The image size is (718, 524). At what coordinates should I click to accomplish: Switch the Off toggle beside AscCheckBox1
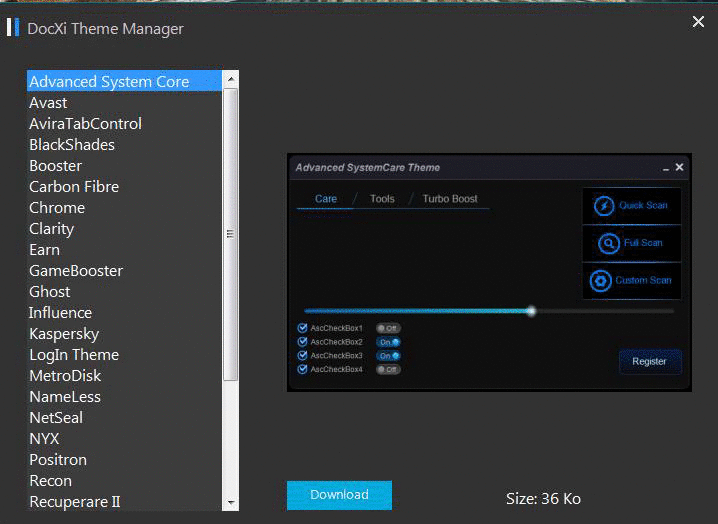(x=388, y=328)
